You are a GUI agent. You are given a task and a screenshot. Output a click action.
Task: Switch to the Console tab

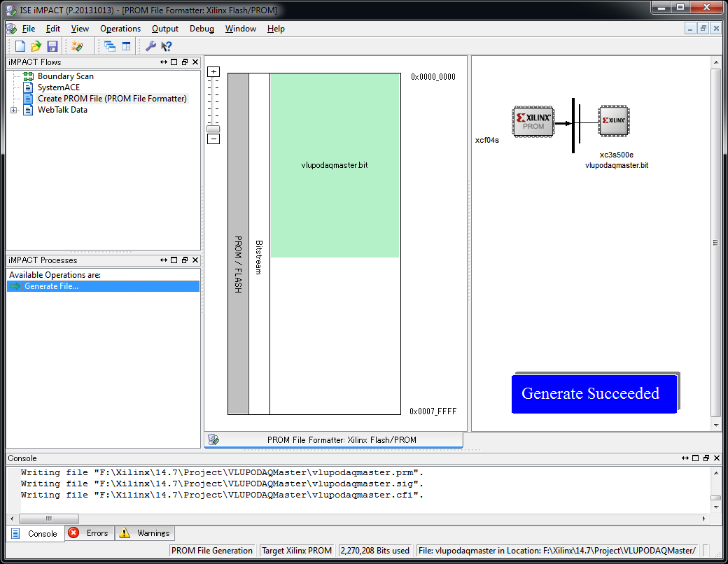pos(35,533)
